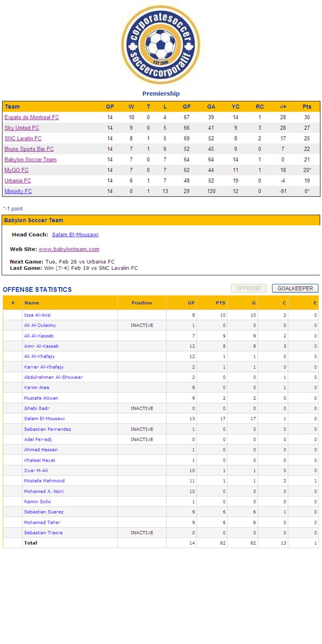The width and height of the screenshot is (322, 644).
Task: Open player Mohamed Taher
Action: pyautogui.click(x=42, y=523)
